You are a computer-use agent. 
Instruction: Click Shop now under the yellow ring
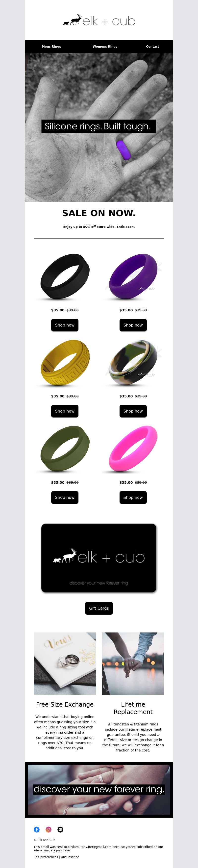coord(65,411)
